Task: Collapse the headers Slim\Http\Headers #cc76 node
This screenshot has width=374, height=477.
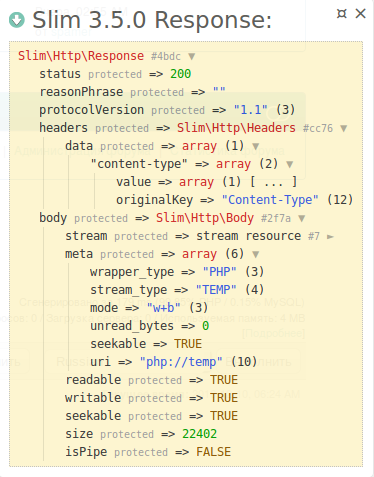Action: pos(344,128)
